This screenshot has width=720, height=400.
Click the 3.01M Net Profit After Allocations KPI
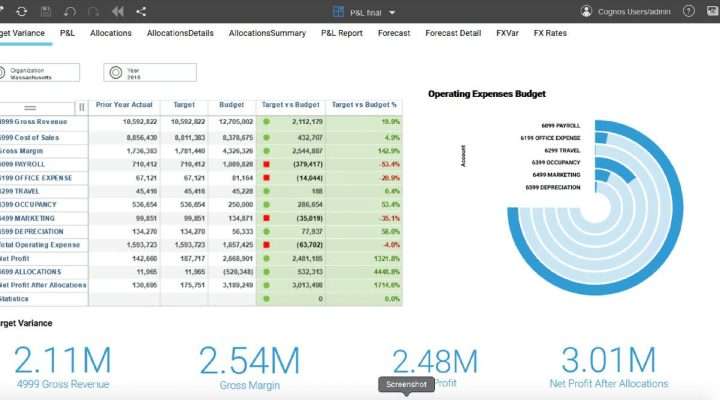pos(609,366)
